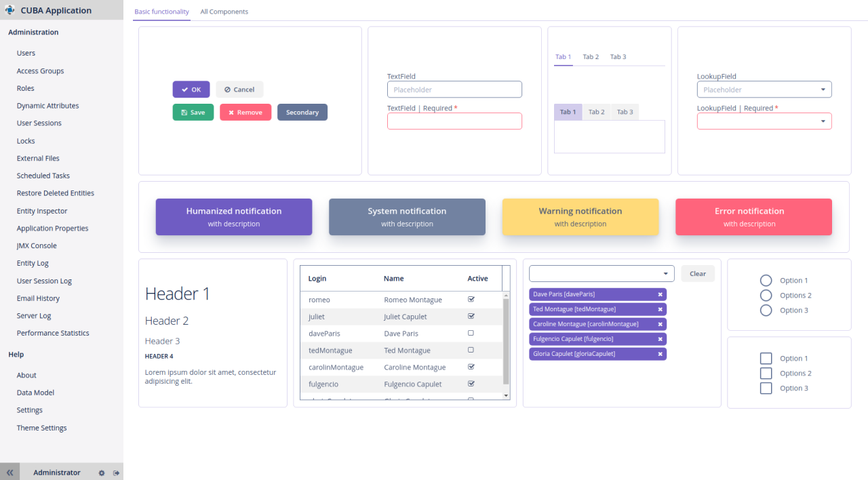
Task: Check the Options 2 checkbox in bottom-right panel
Action: 766,373
